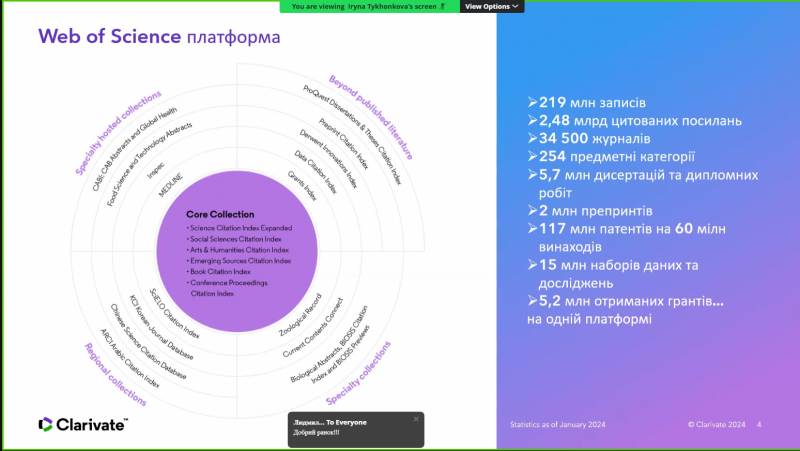Click Data Citation Index label
The height and width of the screenshot is (451, 800).
click(x=316, y=172)
